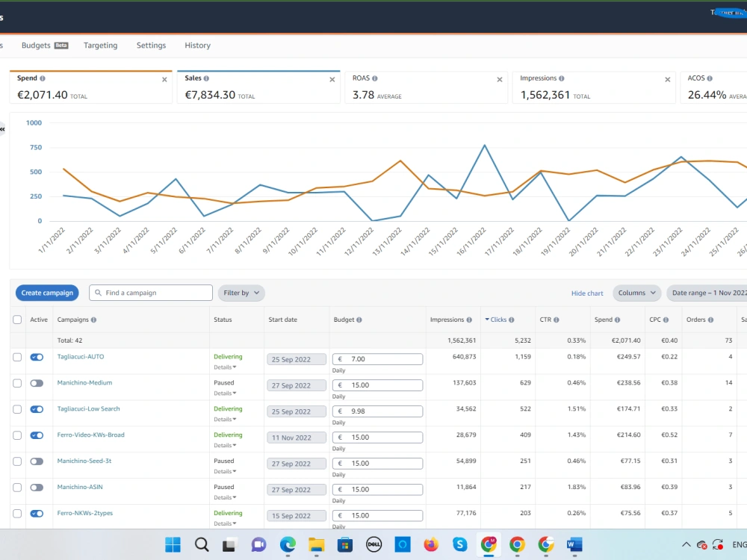Remove the ROAS metric card
This screenshot has width=747, height=560.
500,80
